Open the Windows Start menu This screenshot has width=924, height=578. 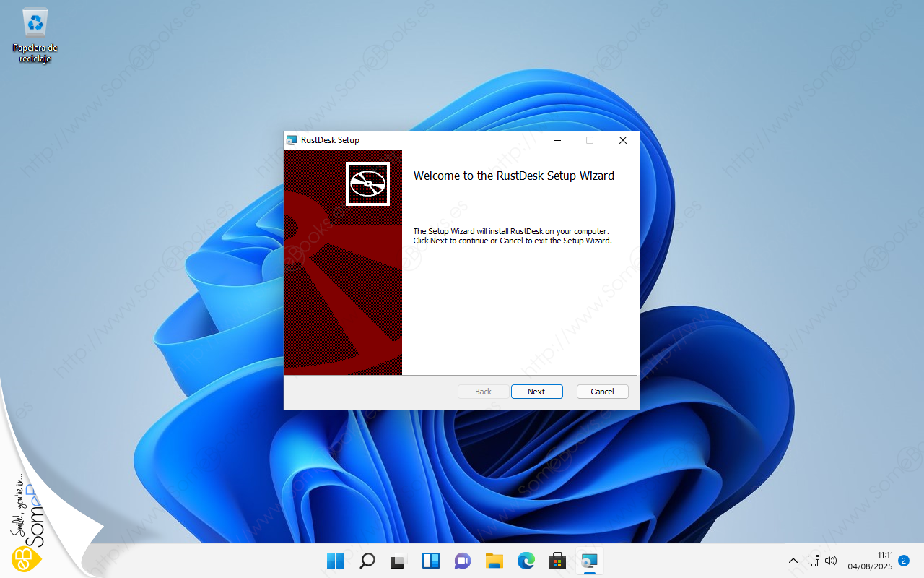(x=336, y=561)
